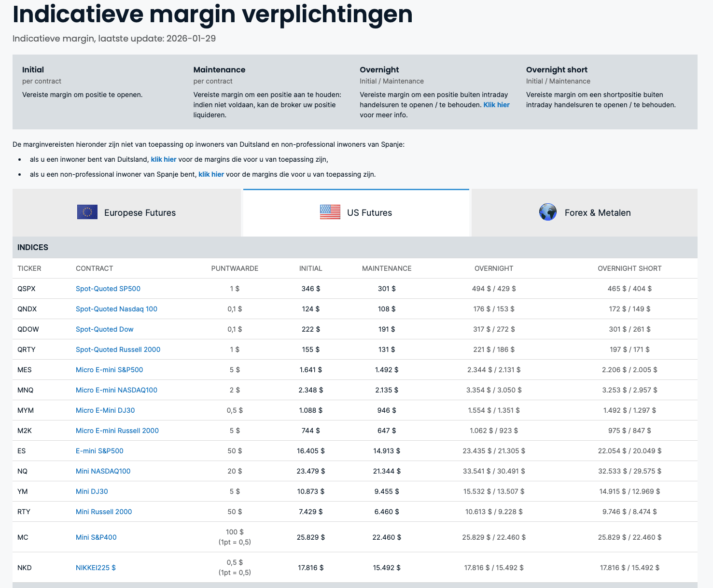Click the MYM ticker cell
This screenshot has width=713, height=588.
click(x=26, y=410)
